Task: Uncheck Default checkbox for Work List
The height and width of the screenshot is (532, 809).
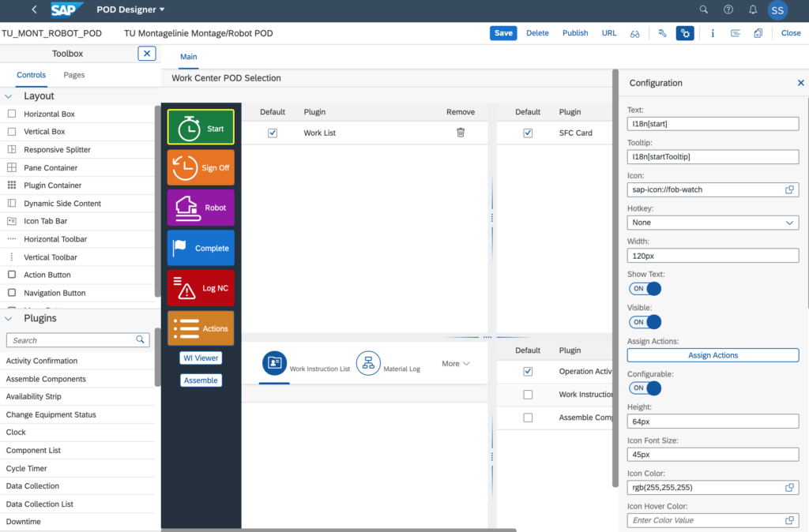Action: (x=273, y=133)
